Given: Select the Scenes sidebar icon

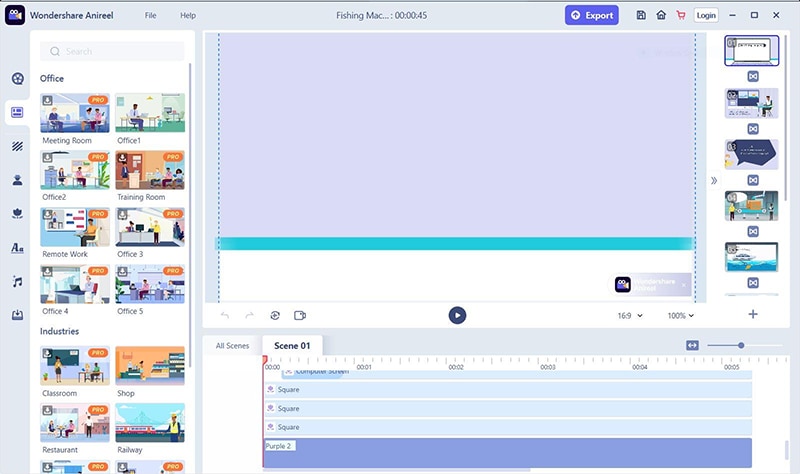Looking at the screenshot, I should click(x=17, y=112).
